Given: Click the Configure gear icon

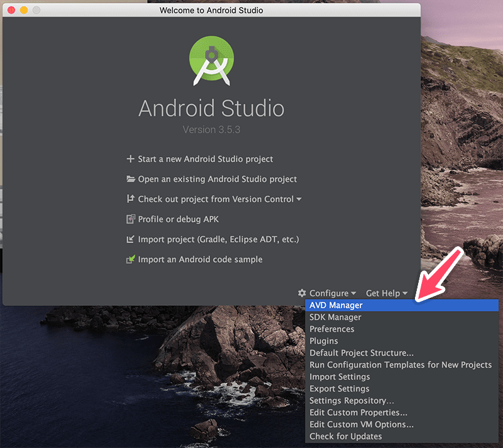Looking at the screenshot, I should coord(302,293).
